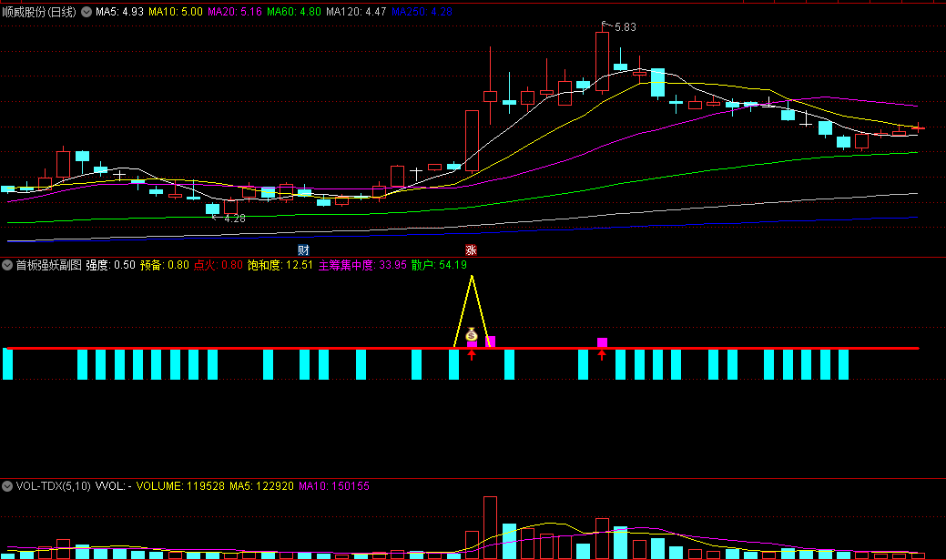
Task: Click the VOLUME: 119528 value
Action: click(180, 485)
